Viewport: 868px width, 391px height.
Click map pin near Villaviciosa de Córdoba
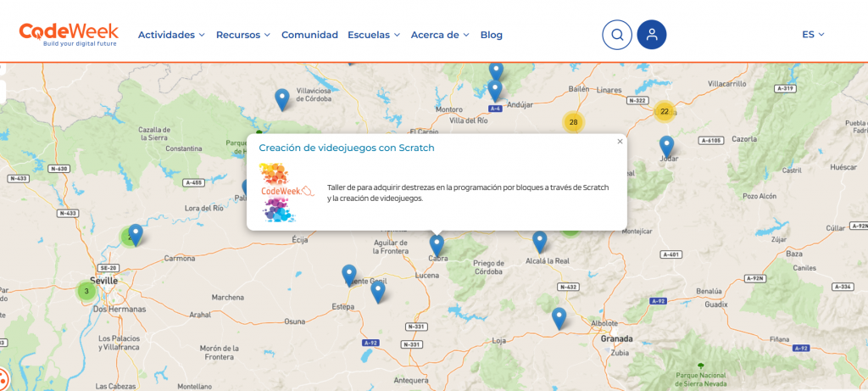coord(282,98)
